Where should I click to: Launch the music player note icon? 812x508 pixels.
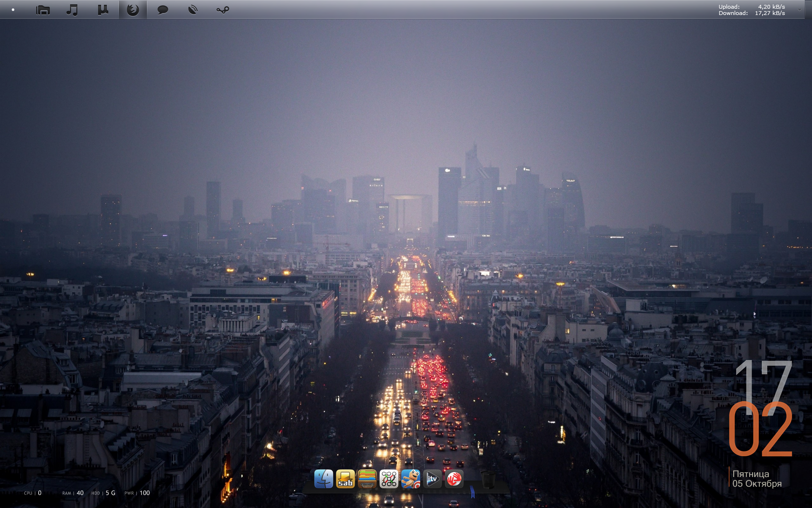pos(72,10)
